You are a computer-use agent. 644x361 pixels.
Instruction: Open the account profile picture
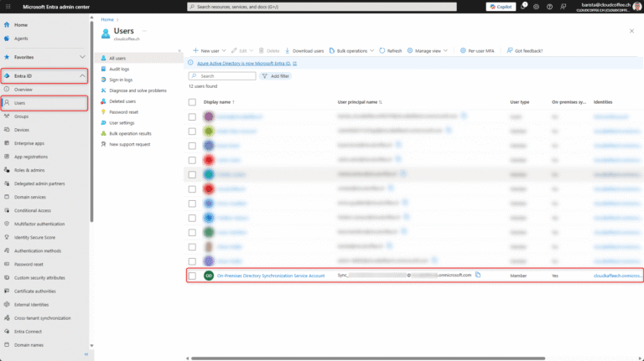point(637,7)
